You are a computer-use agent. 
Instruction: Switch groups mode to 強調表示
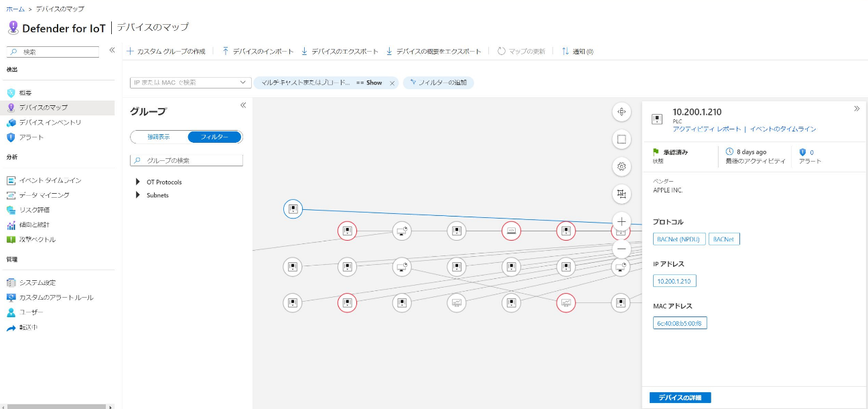[159, 137]
